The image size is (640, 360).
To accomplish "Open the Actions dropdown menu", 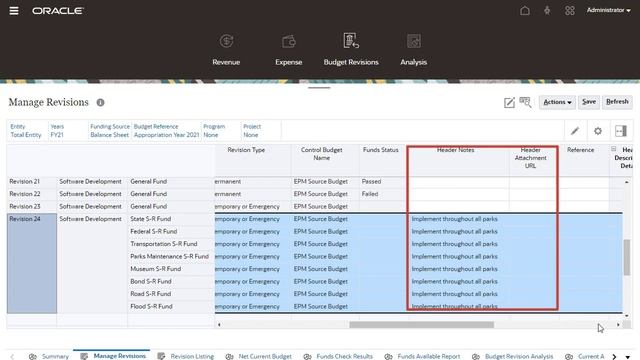I will click(x=557, y=102).
